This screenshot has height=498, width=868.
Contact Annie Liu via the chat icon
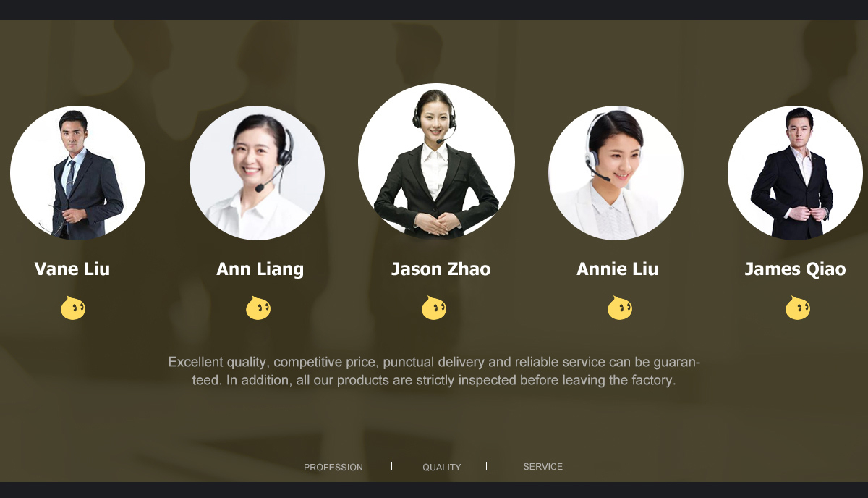[x=619, y=308]
